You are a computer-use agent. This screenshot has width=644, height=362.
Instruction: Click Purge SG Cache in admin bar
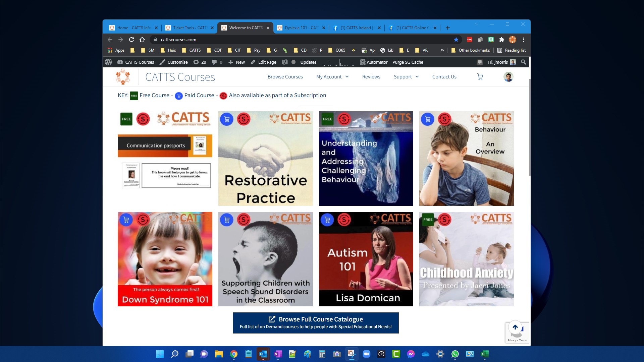(x=408, y=62)
